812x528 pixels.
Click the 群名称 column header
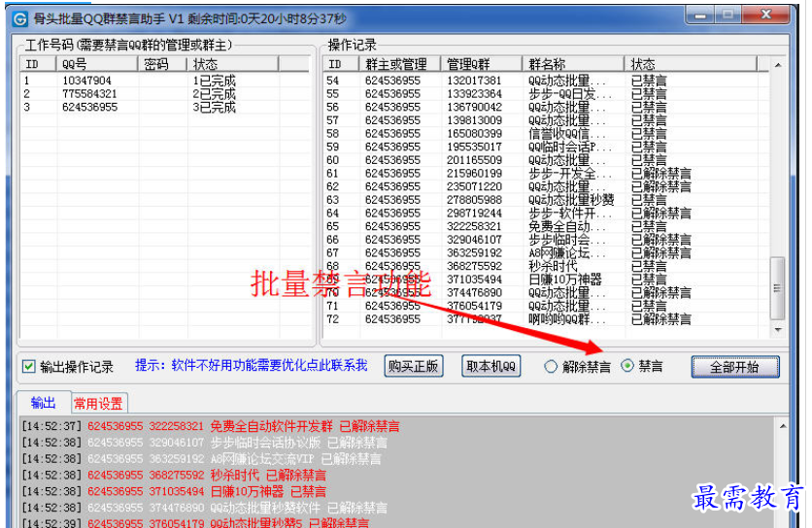tap(573, 64)
